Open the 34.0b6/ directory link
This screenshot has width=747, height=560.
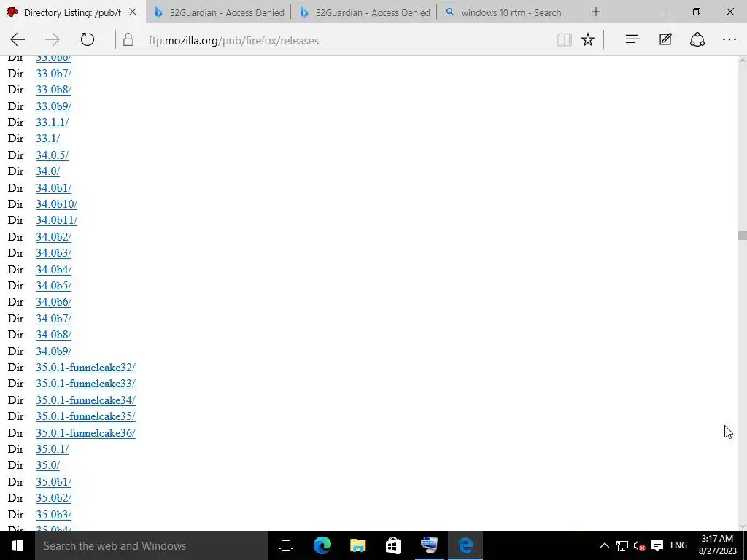(54, 302)
